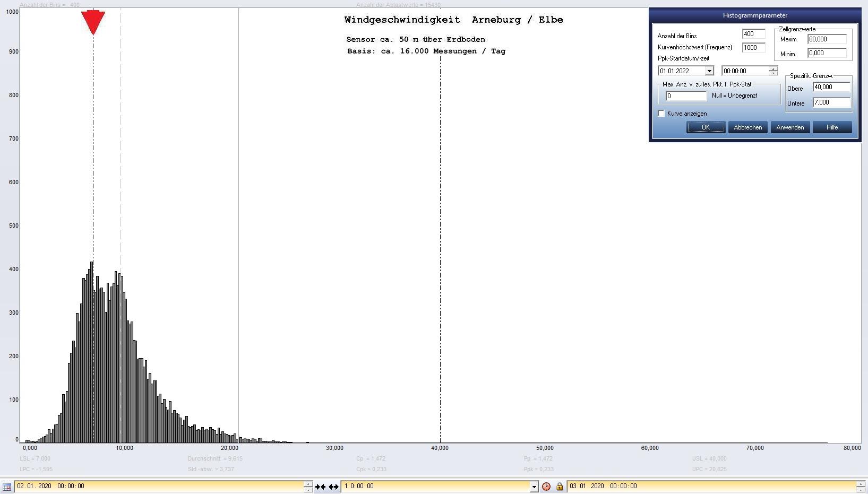
Task: Open Hilfe in the histogram dialog
Action: (832, 127)
